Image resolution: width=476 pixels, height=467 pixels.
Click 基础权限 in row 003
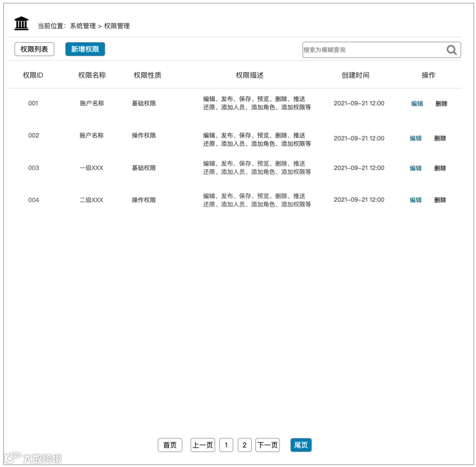pos(144,168)
